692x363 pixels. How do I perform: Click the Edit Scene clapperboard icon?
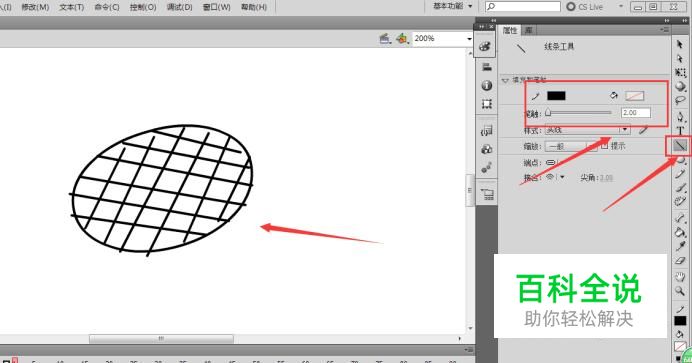click(x=385, y=39)
